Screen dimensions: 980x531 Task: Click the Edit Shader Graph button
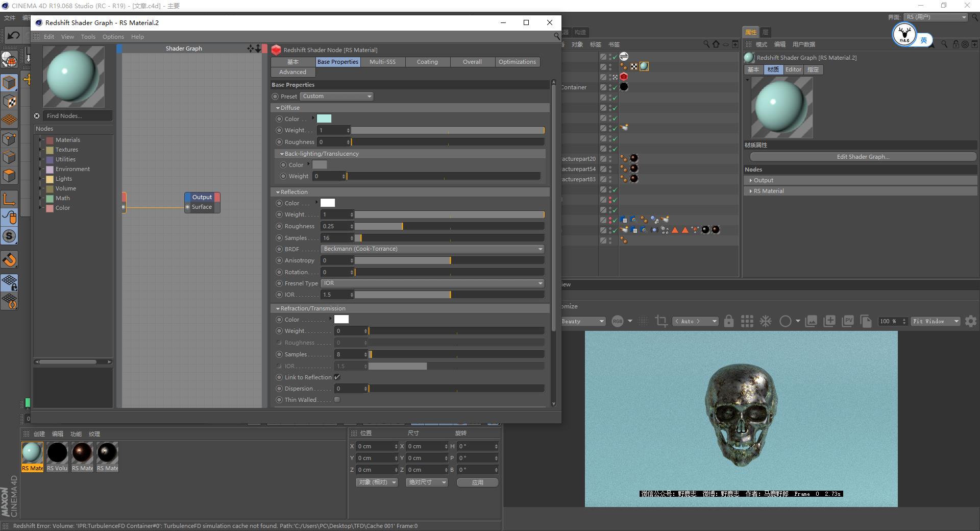tap(862, 157)
